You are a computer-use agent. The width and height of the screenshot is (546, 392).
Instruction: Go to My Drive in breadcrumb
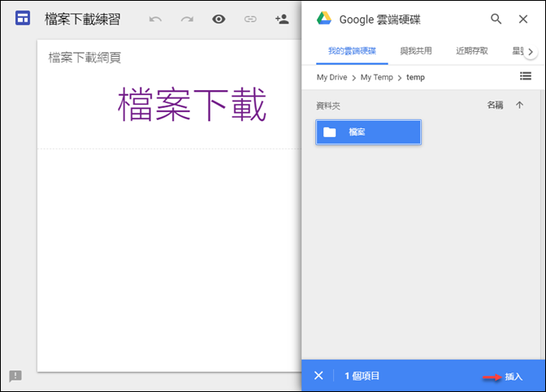331,77
